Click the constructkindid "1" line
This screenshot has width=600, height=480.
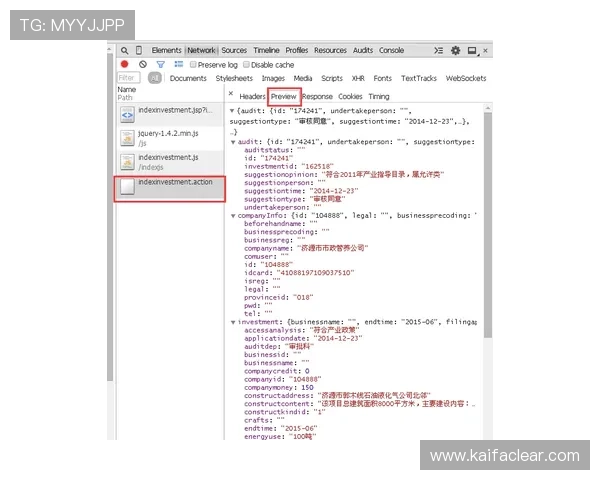click(284, 412)
